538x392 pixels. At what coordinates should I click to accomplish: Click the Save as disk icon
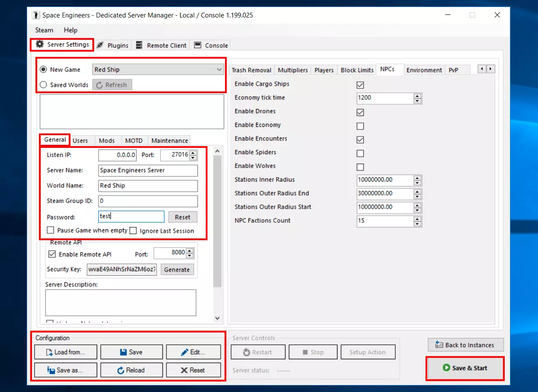click(51, 370)
